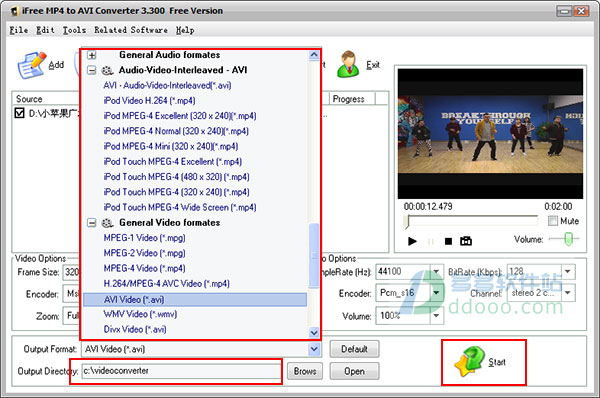Select MPEG-4 Video (*.mp4)

(144, 269)
